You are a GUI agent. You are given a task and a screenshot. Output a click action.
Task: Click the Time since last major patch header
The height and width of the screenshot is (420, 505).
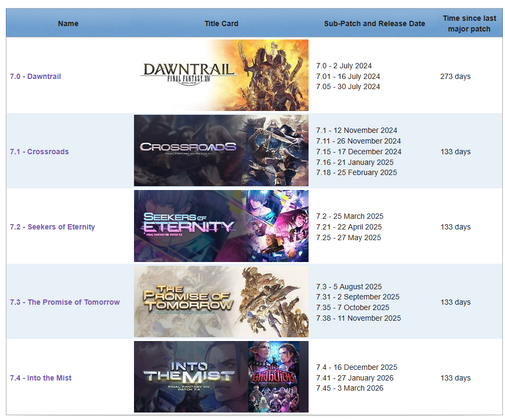pos(469,23)
